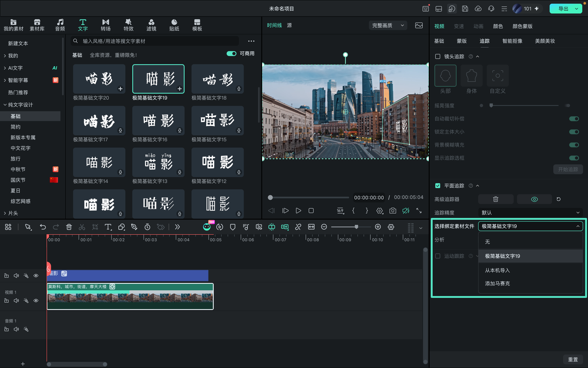This screenshot has width=588, height=368.
Task: Uncheck the 平面追踪 checkbox
Action: (x=438, y=186)
